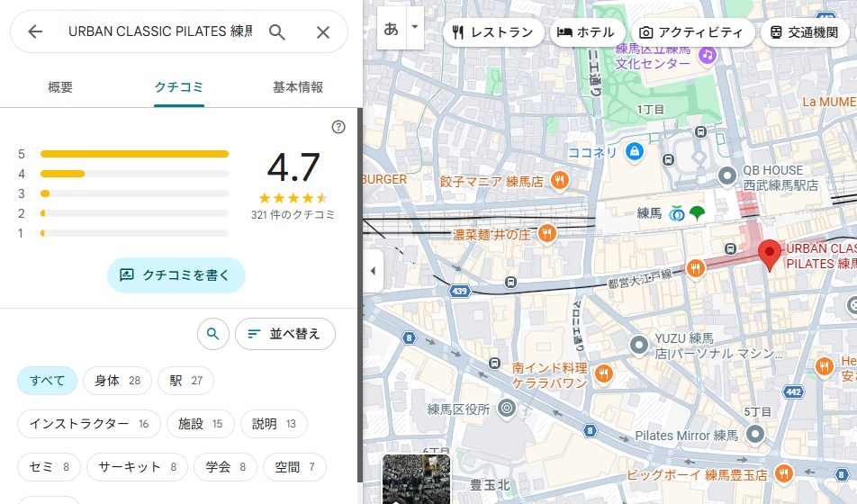Open the 並べ替え sort menu
This screenshot has width=857, height=504.
[x=284, y=334]
